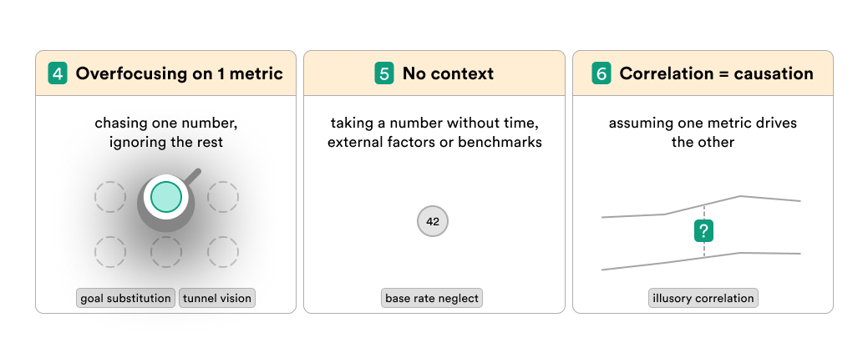The image size is (868, 363).
Task: Click the green number 6 badge
Action: coord(602,73)
